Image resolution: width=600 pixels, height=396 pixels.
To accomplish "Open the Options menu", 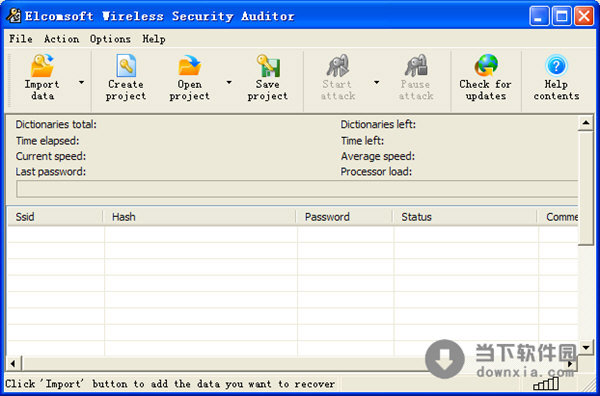I will (x=110, y=39).
